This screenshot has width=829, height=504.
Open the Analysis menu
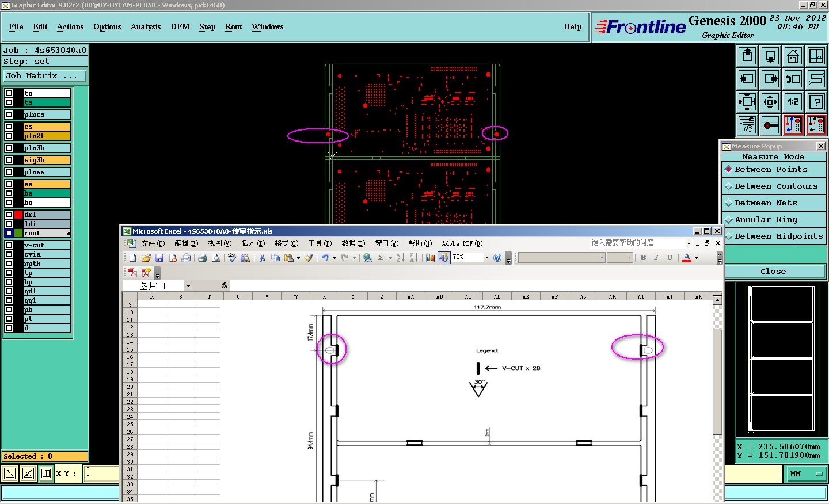(146, 26)
